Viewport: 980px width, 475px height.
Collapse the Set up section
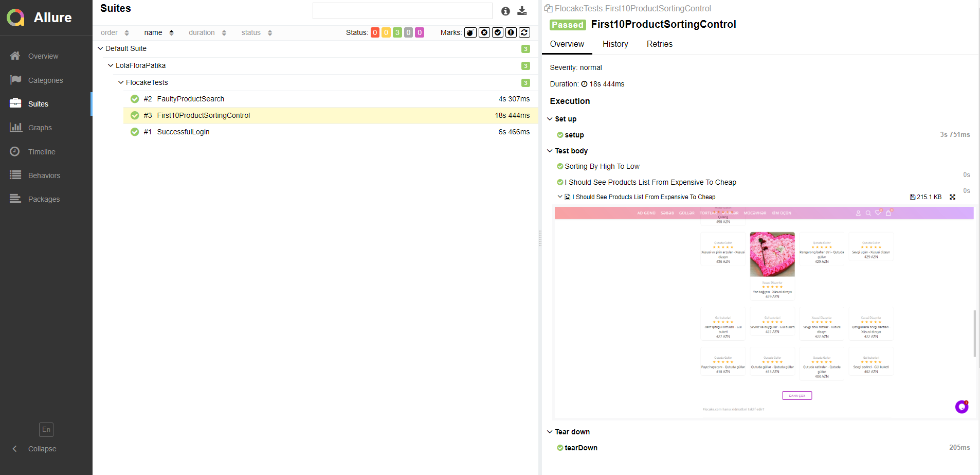[x=550, y=119]
